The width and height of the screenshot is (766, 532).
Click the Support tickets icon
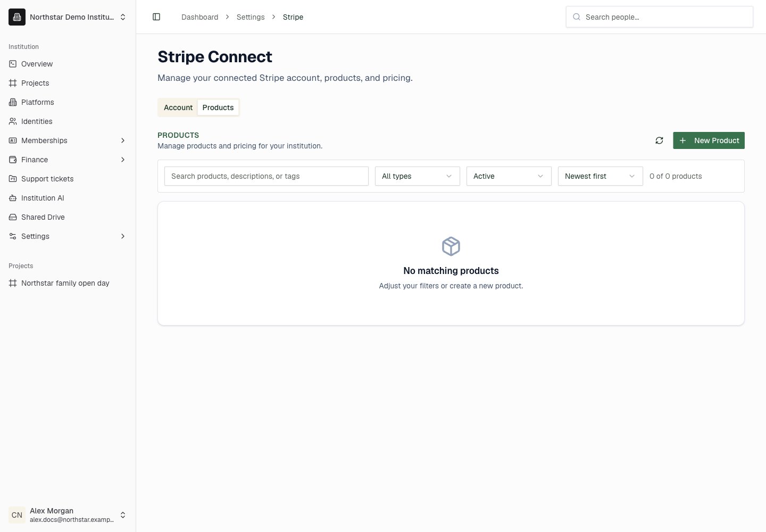[13, 179]
